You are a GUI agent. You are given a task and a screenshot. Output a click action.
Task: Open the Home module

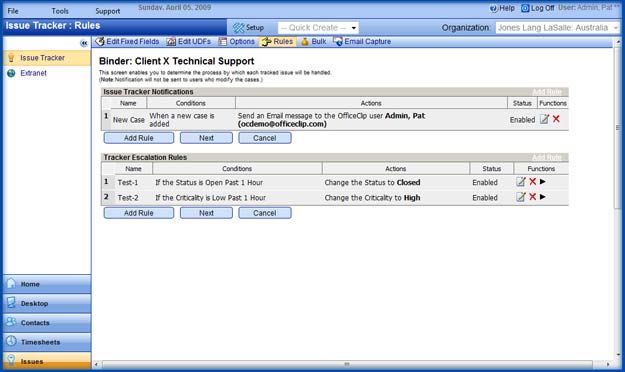click(47, 284)
